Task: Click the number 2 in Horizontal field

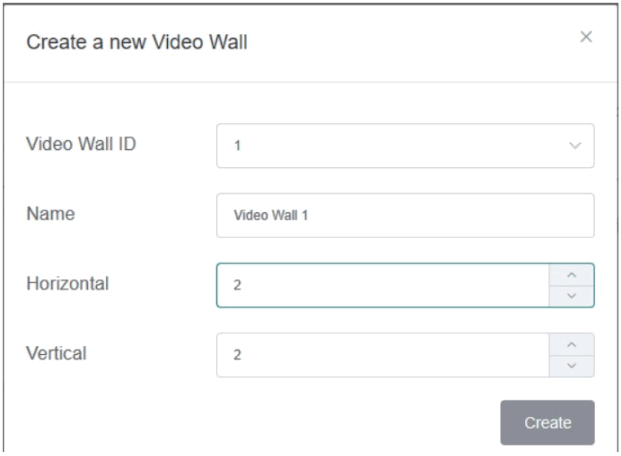Action: point(238,285)
